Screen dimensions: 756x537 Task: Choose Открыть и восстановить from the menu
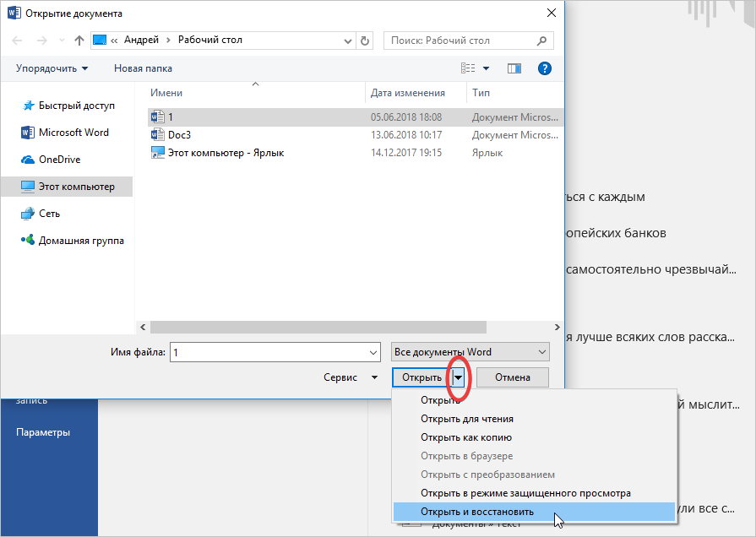477,512
